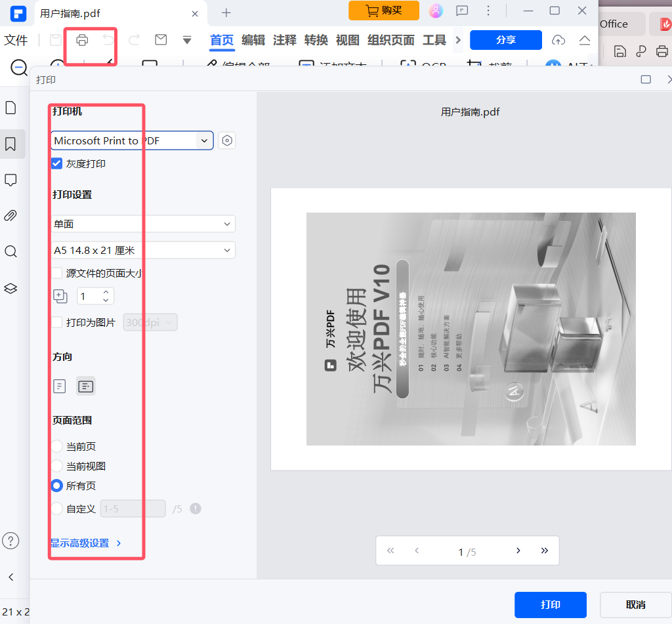The image size is (672, 624).
Task: Select portrait orientation under 方向
Action: (x=59, y=386)
